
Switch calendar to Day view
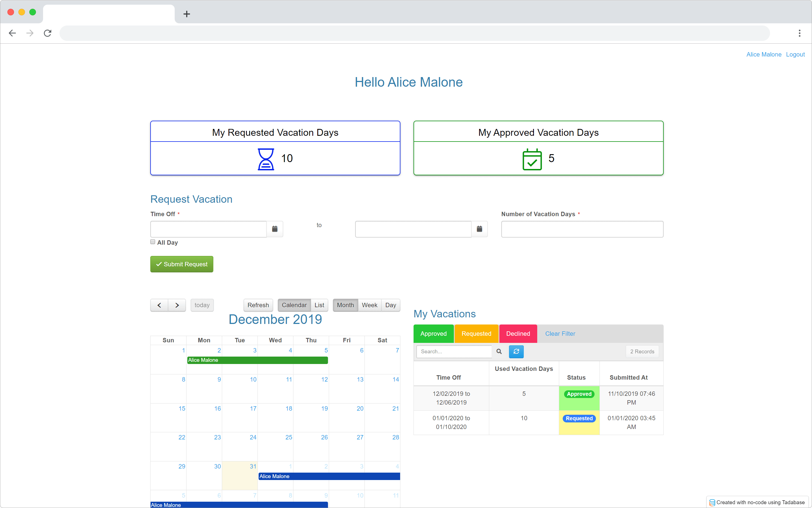click(x=391, y=305)
